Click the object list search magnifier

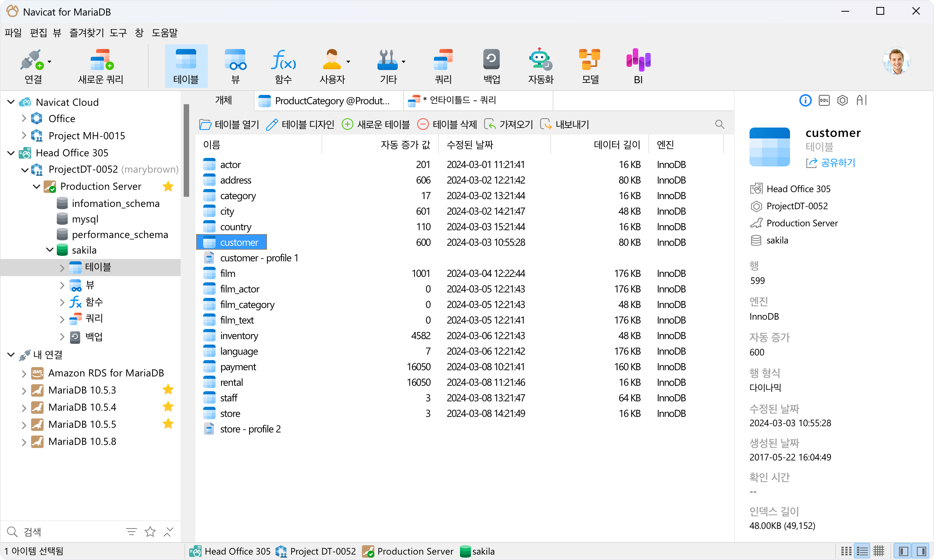720,124
